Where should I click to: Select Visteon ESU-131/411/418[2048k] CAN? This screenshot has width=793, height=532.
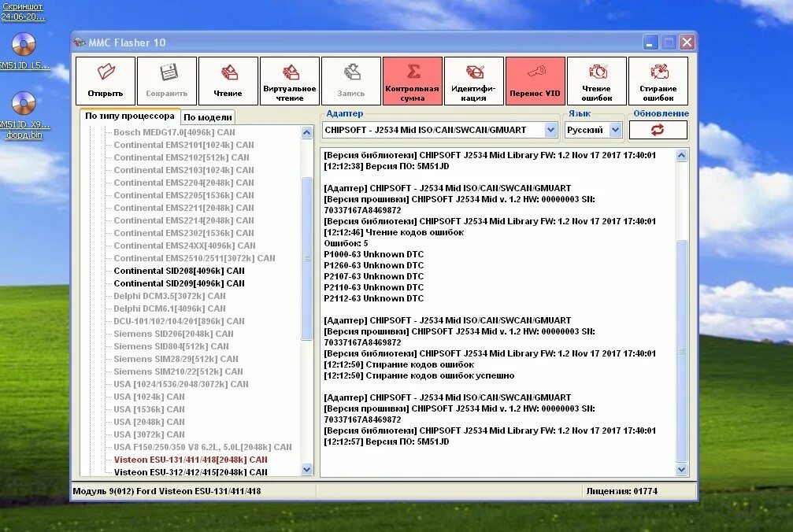tap(191, 460)
